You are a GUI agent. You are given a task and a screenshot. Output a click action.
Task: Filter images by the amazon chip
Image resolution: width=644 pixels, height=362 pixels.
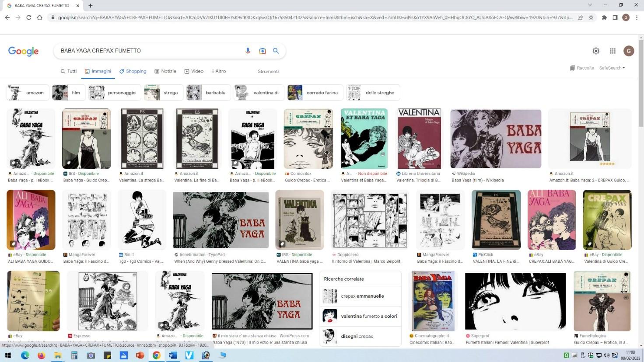28,93
